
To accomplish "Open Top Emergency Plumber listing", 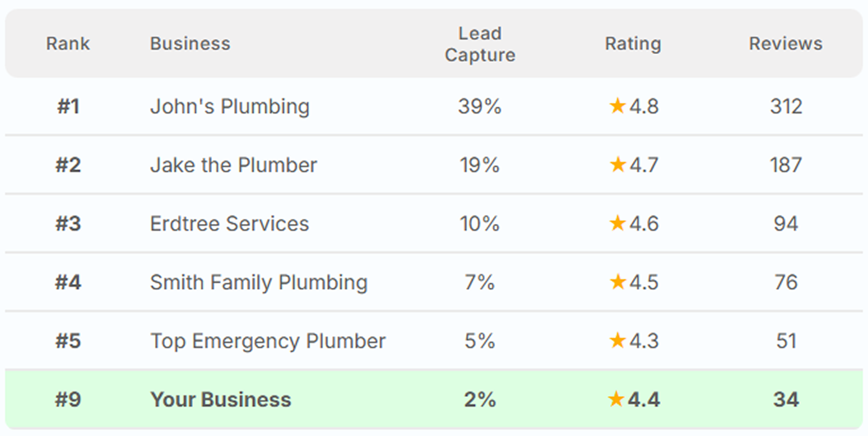I will click(268, 341).
